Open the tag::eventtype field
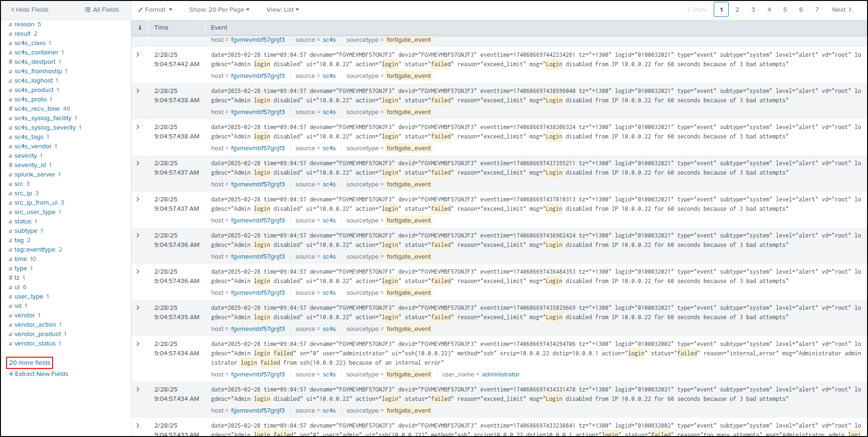 click(35, 250)
